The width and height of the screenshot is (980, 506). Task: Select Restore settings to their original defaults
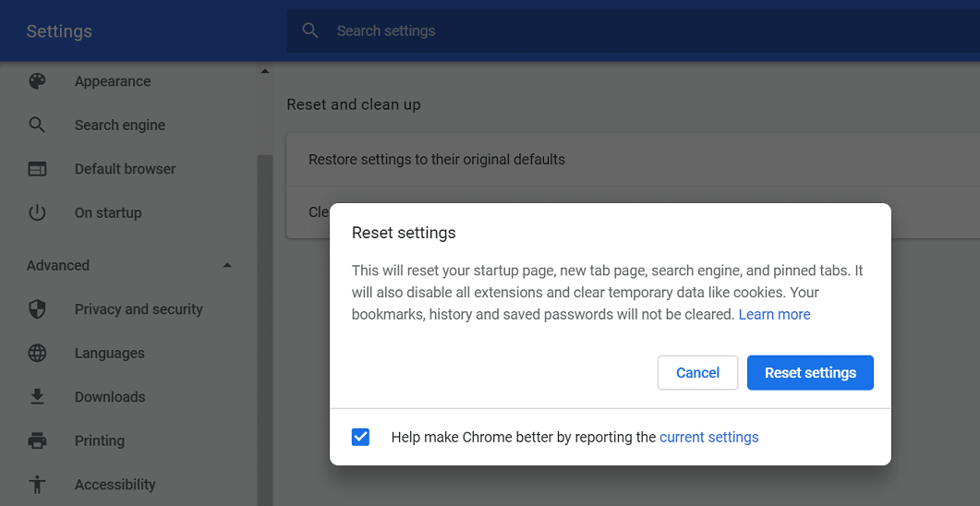436,160
